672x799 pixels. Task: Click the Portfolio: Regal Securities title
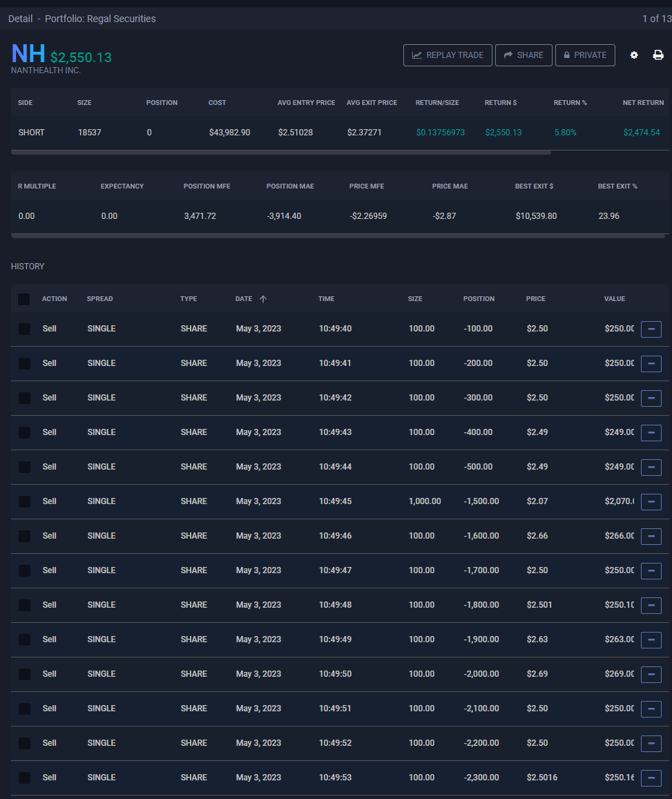coord(100,19)
